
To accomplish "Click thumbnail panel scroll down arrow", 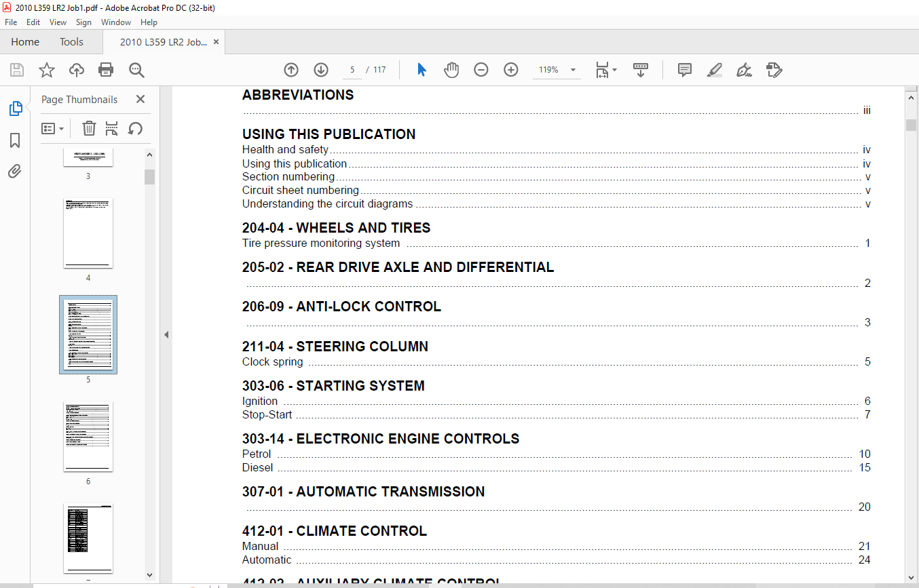I will [150, 575].
